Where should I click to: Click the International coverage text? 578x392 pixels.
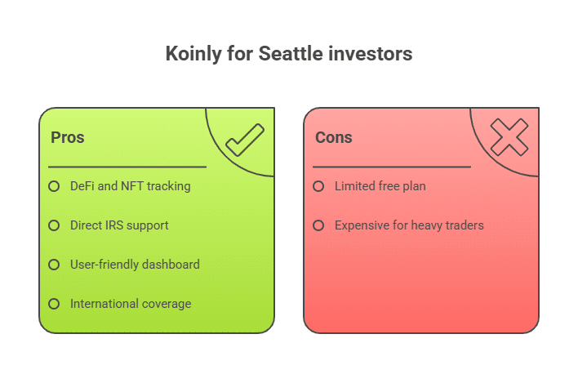131,304
